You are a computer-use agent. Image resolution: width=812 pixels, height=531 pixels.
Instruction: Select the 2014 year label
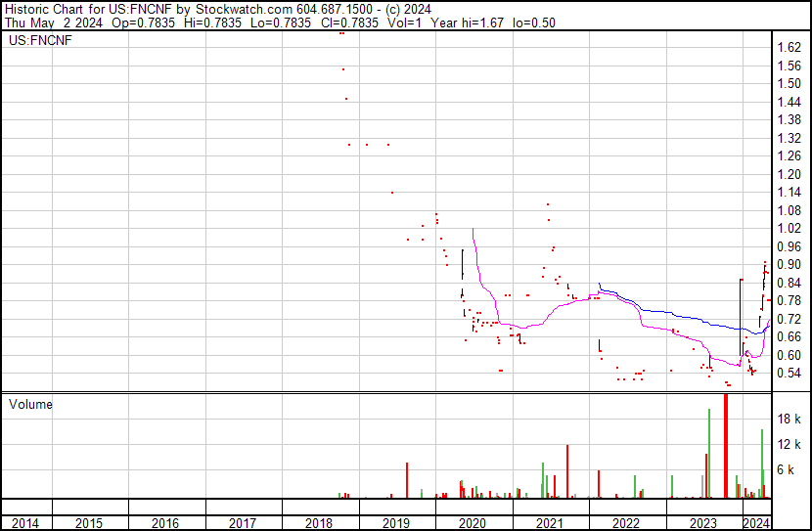pyautogui.click(x=24, y=523)
